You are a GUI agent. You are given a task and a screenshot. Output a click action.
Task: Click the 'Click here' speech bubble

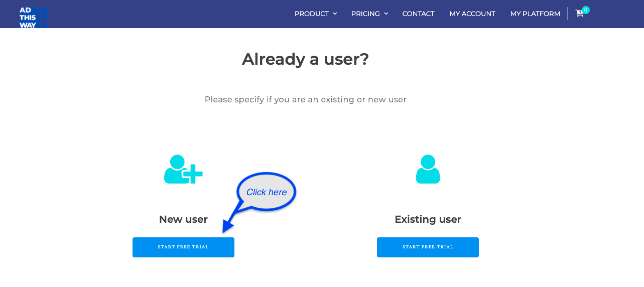pyautogui.click(x=267, y=192)
